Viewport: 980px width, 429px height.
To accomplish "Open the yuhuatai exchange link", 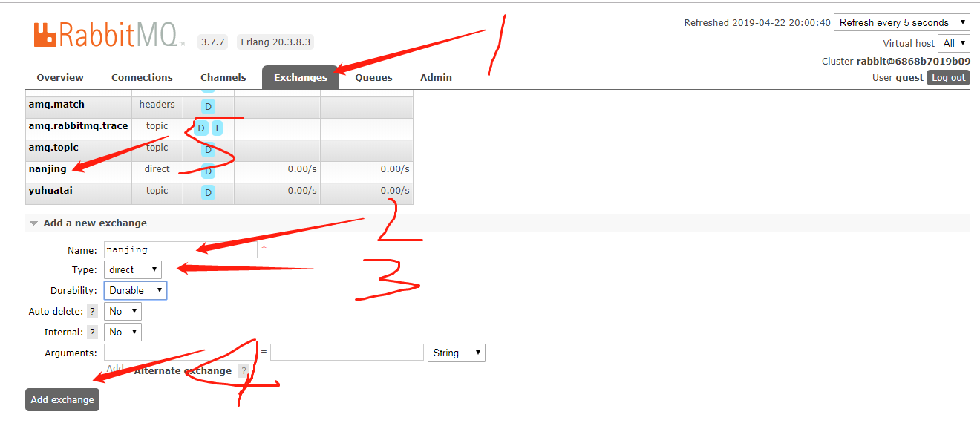I will pyautogui.click(x=50, y=191).
